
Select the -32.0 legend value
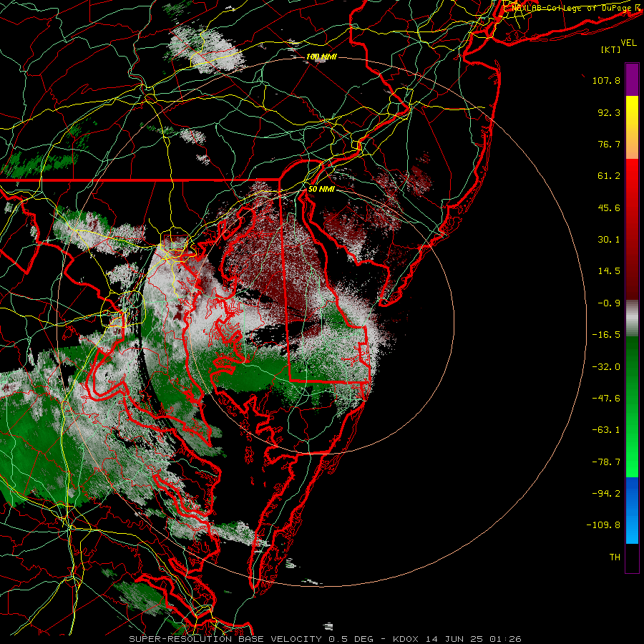click(x=606, y=367)
